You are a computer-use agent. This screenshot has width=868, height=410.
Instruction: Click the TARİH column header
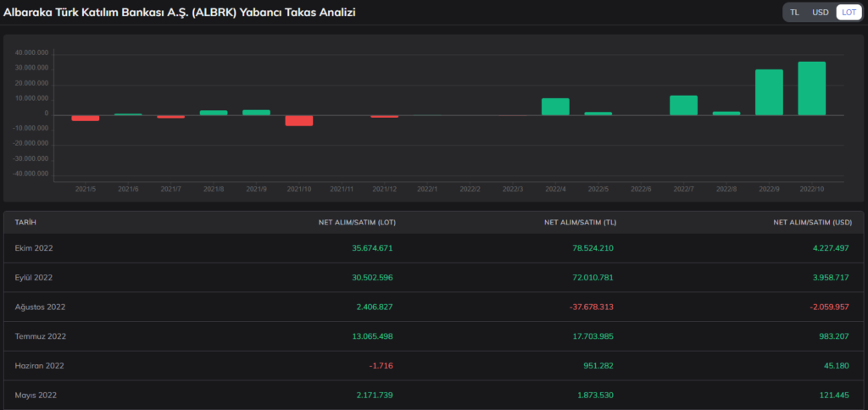[x=25, y=223]
